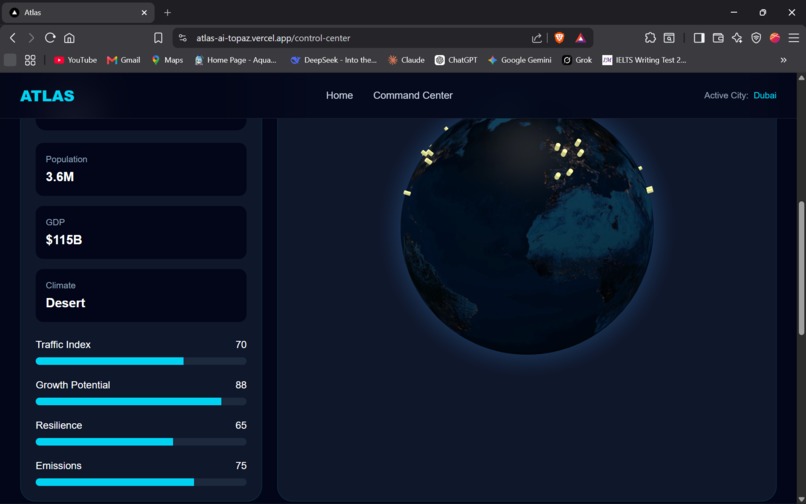Image resolution: width=806 pixels, height=504 pixels.
Task: Click the Resilience progress bar
Action: point(141,442)
